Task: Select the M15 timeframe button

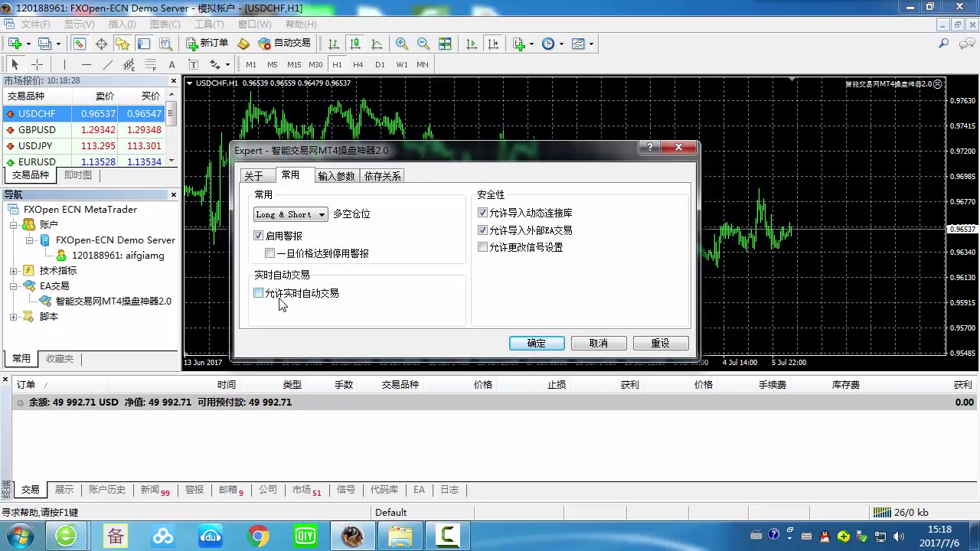Action: pos(294,65)
